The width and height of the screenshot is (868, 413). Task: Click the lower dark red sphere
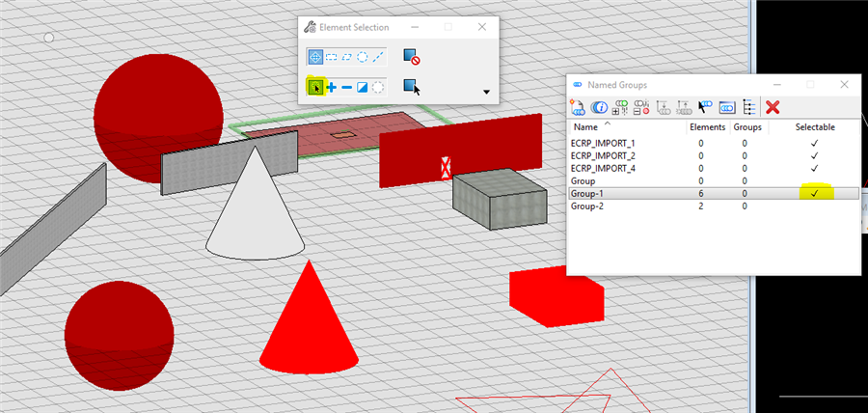(x=119, y=336)
